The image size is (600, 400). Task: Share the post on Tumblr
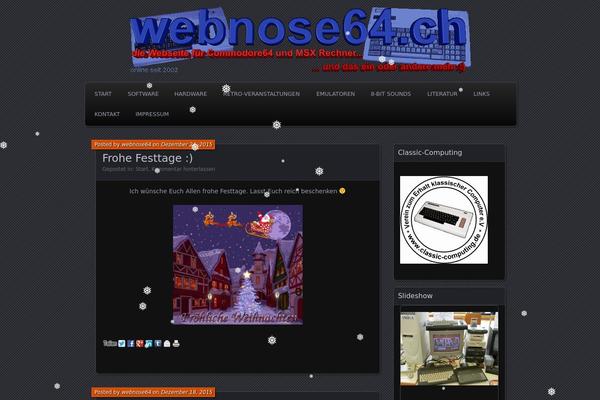tap(158, 343)
